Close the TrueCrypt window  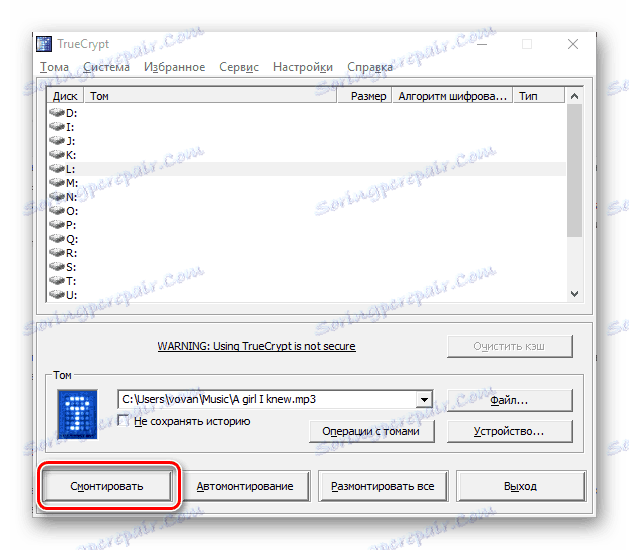(573, 44)
